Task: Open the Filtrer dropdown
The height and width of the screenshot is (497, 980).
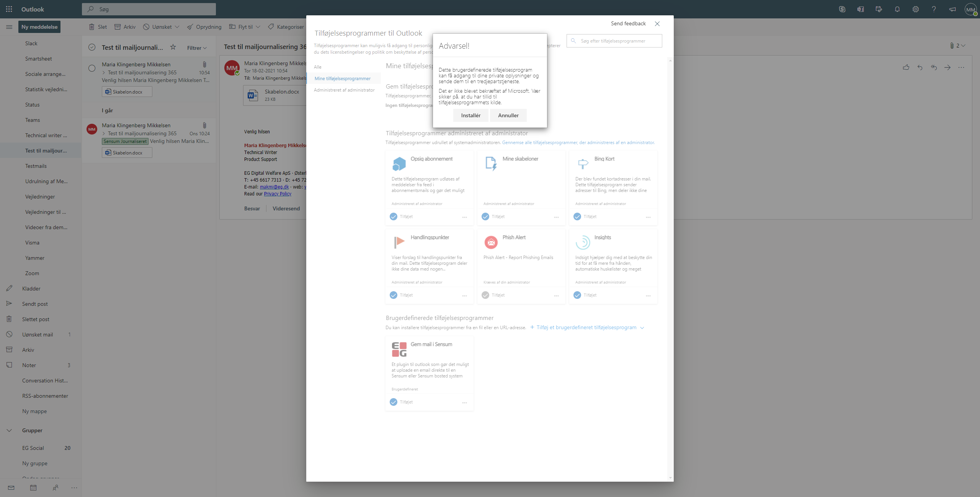Action: pyautogui.click(x=197, y=48)
